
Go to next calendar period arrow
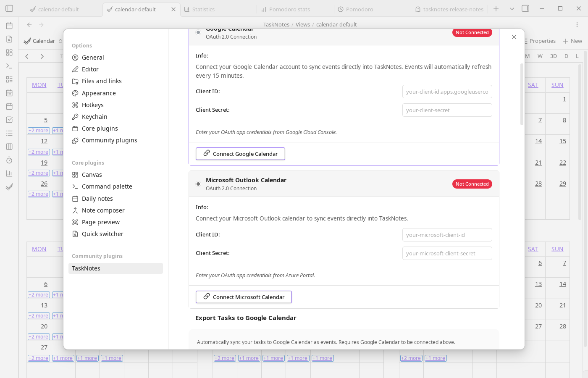pos(42,56)
